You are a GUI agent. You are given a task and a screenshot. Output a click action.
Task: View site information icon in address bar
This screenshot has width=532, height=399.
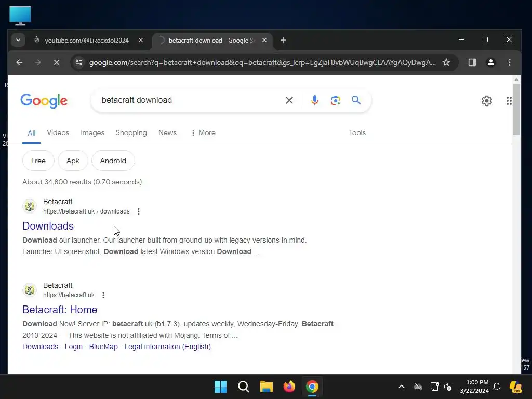79,62
